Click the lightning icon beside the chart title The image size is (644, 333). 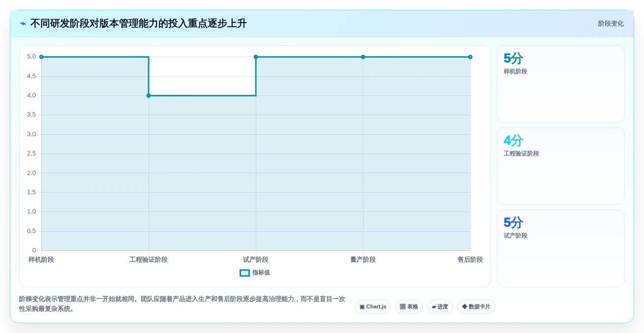coord(23,24)
